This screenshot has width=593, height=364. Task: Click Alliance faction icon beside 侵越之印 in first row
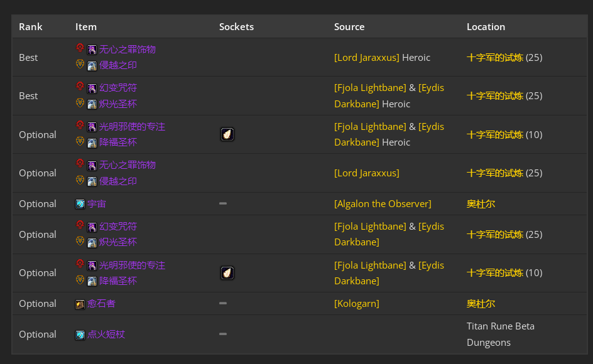[x=80, y=65]
